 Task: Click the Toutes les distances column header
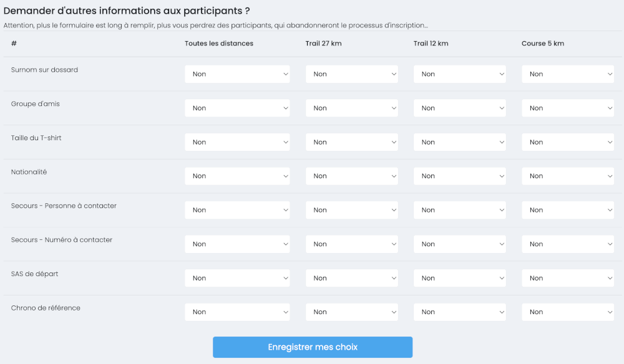219,44
